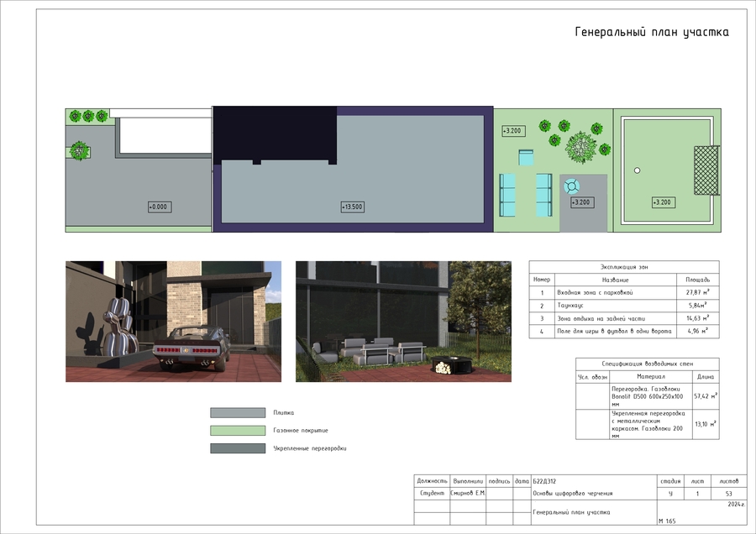The width and height of the screenshot is (756, 534).
Task: Click the area value 27,87 м²
Action: 698,292
